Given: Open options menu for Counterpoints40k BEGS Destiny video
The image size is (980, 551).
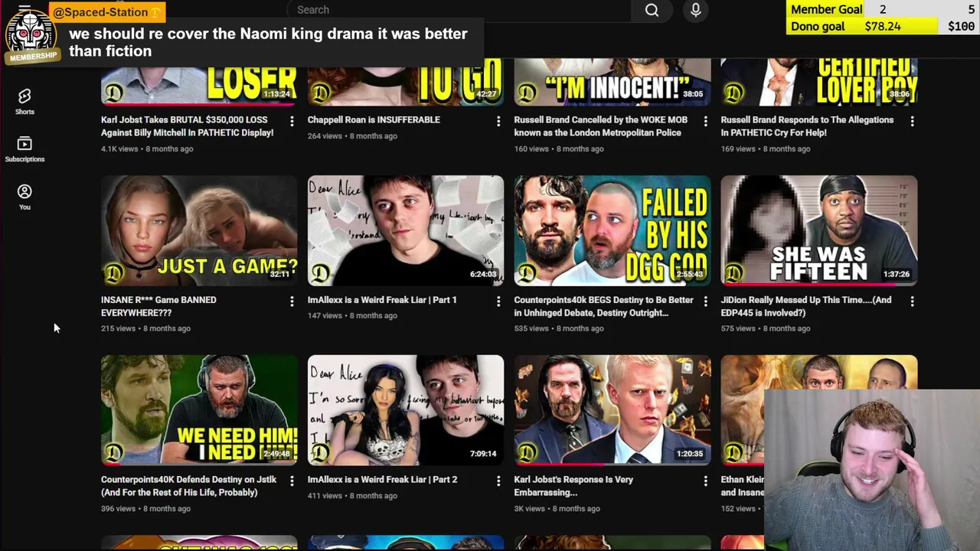Looking at the screenshot, I should click(705, 302).
